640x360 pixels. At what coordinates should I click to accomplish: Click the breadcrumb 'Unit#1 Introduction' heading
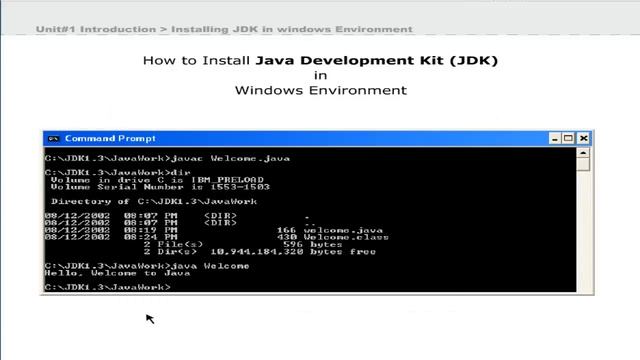point(96,29)
